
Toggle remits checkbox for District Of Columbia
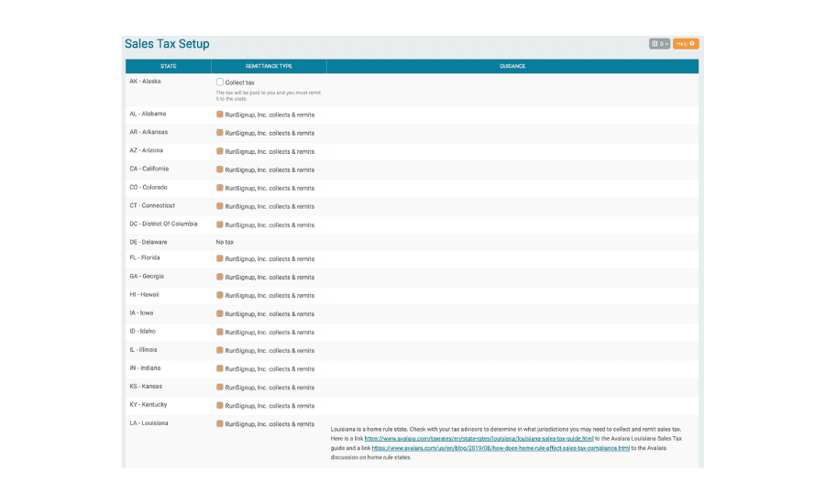(219, 225)
